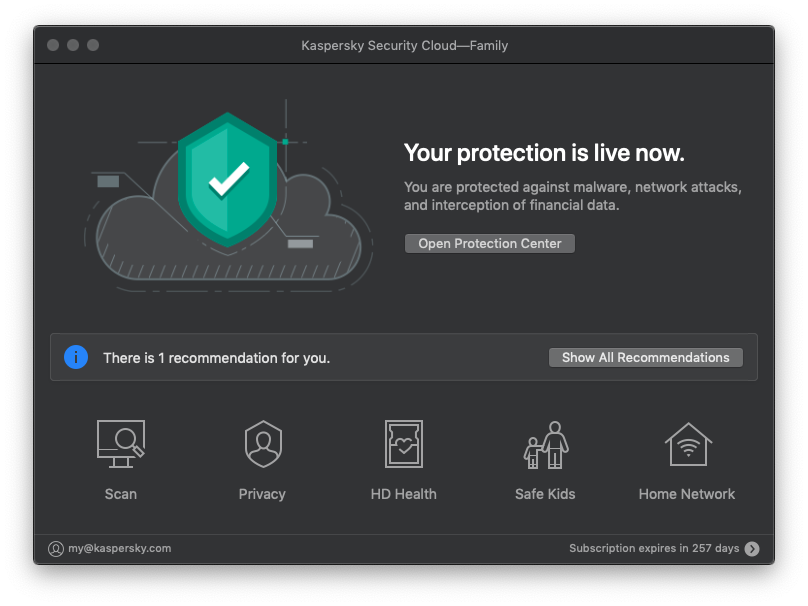Screen dimensions: 808x606
Task: Click the blue recommendation info icon
Action: pos(76,357)
